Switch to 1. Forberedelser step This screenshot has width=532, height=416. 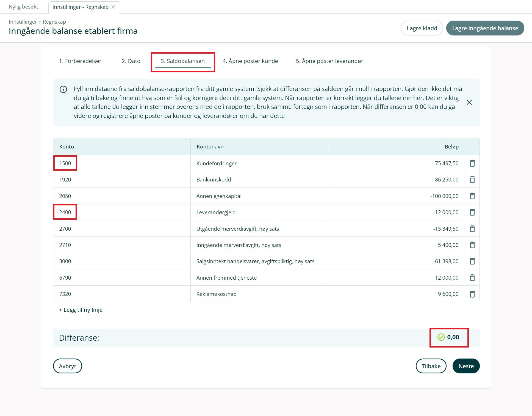tap(80, 61)
